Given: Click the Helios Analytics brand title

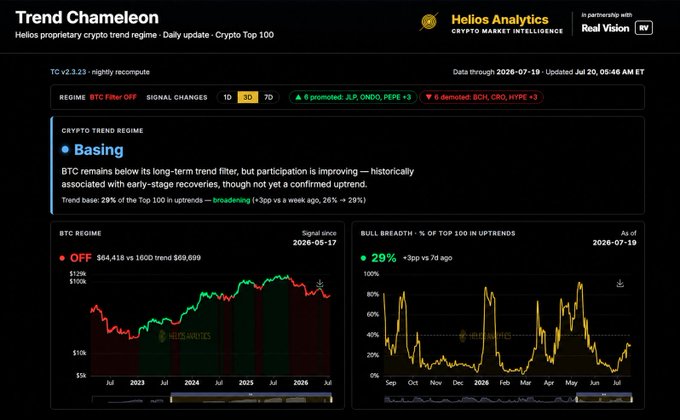Looking at the screenshot, I should point(500,20).
